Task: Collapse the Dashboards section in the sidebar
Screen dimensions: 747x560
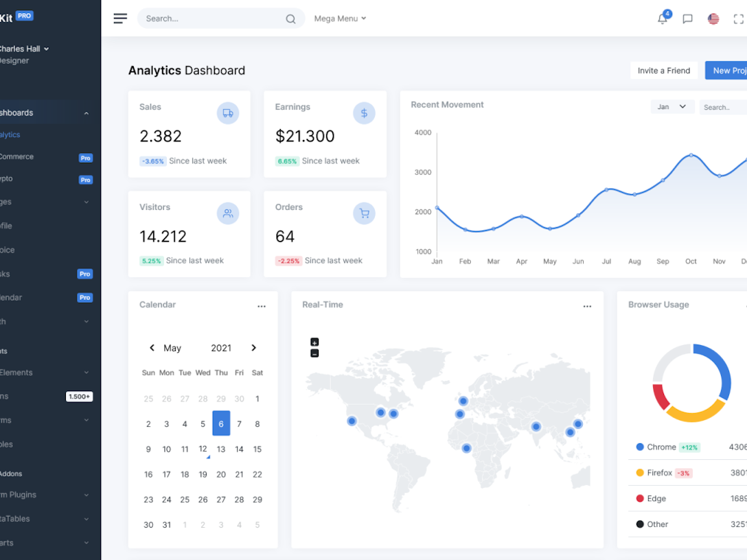Action: [87, 112]
